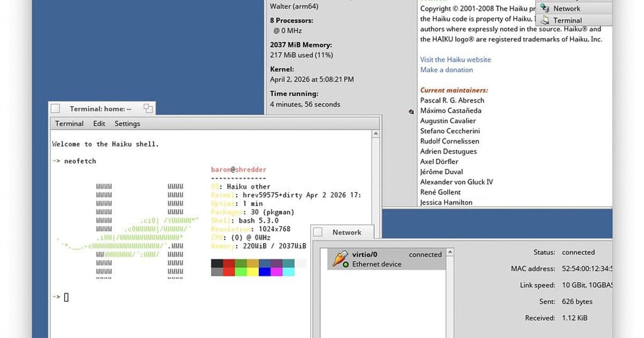The width and height of the screenshot is (644, 338).
Task: Close the Terminal window via its tab box
Action: tap(55, 109)
